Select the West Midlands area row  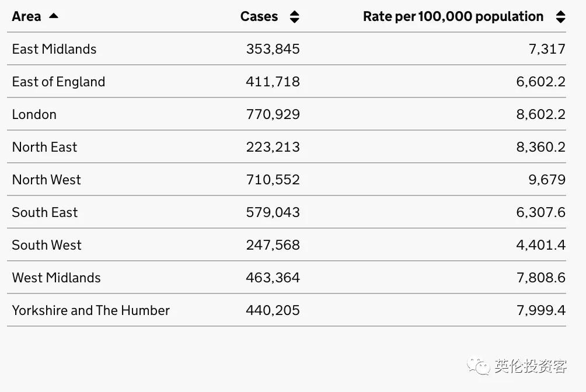point(56,278)
